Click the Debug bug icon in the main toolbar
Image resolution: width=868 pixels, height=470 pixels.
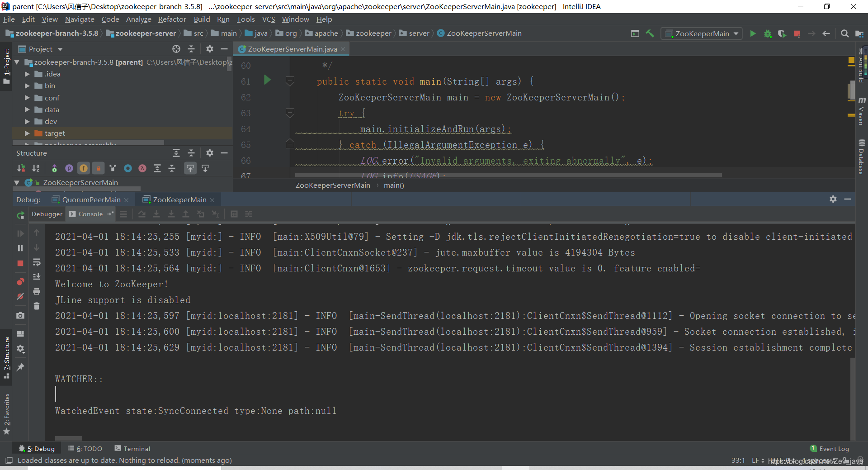tap(768, 33)
